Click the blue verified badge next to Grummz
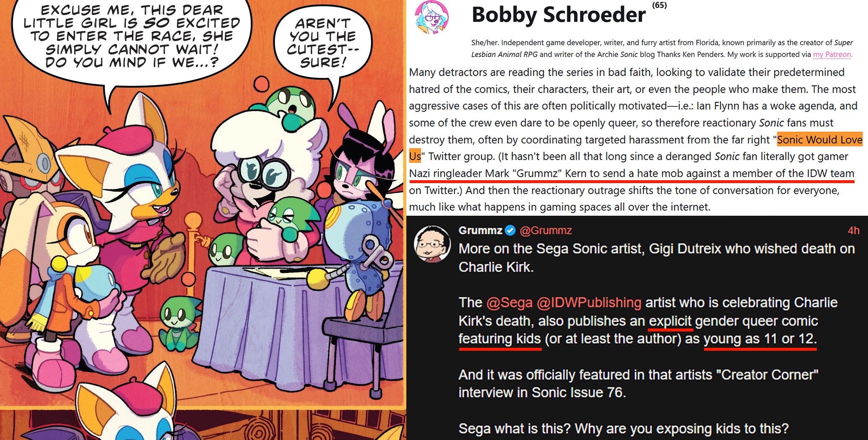Viewport: 868px width, 440px height. (x=510, y=230)
